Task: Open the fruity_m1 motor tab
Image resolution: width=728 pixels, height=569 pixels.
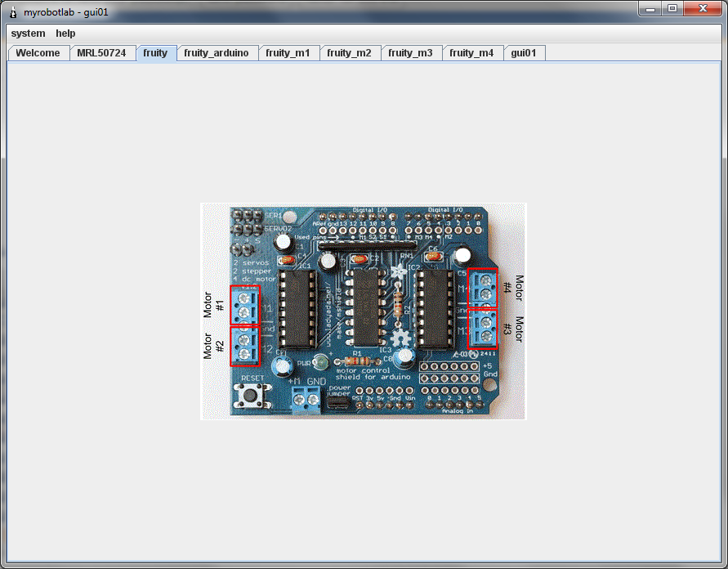Action: [x=288, y=53]
